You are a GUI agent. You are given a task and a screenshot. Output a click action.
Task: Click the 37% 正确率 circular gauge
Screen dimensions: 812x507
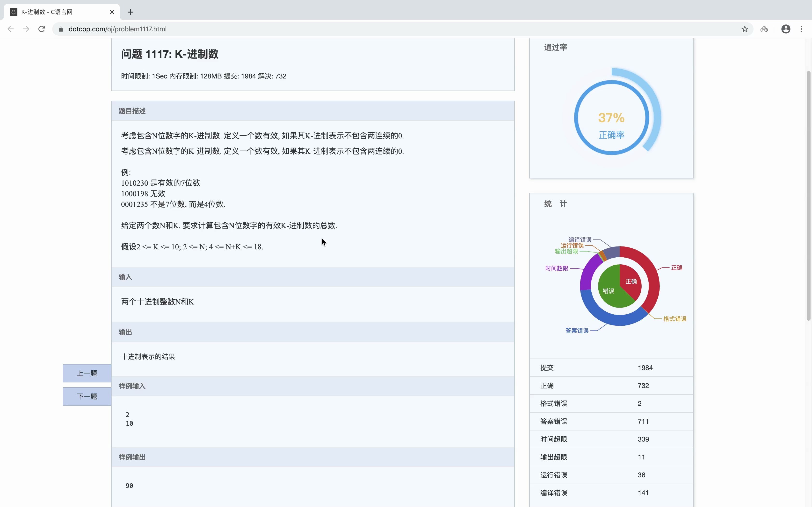point(611,118)
